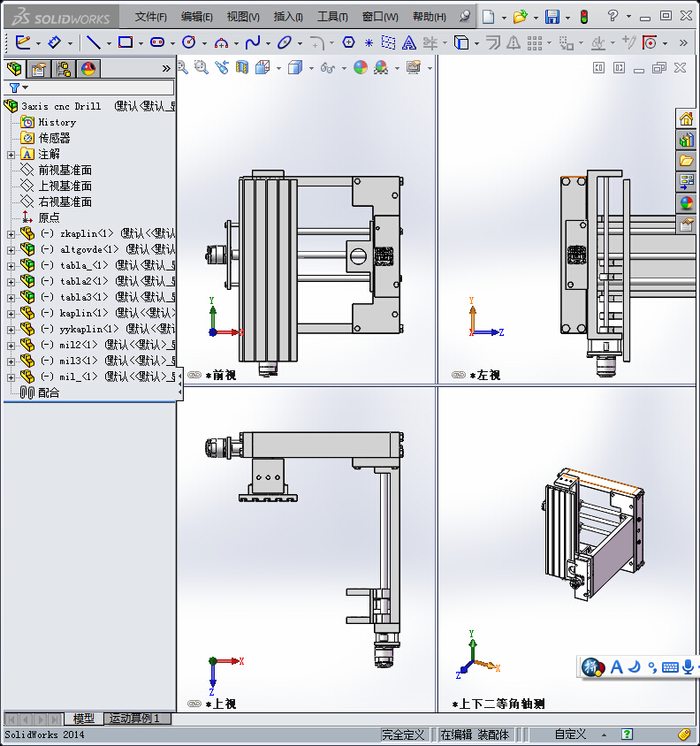This screenshot has width=700, height=746.
Task: Select the Point sketch tool
Action: [369, 42]
